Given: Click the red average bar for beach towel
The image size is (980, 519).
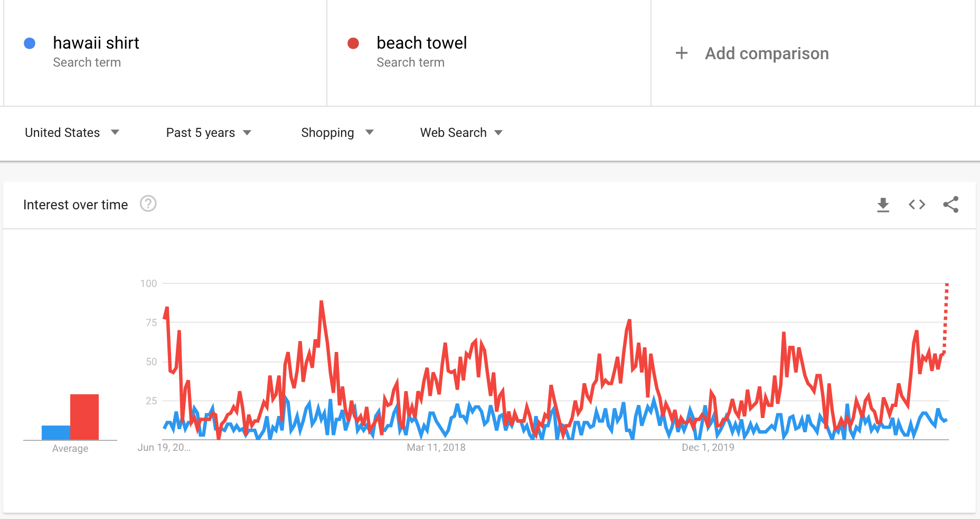Looking at the screenshot, I should pos(84,417).
